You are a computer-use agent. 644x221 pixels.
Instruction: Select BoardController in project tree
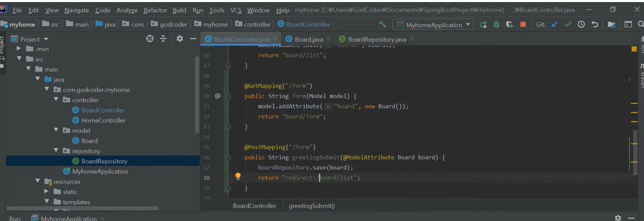pyautogui.click(x=103, y=110)
